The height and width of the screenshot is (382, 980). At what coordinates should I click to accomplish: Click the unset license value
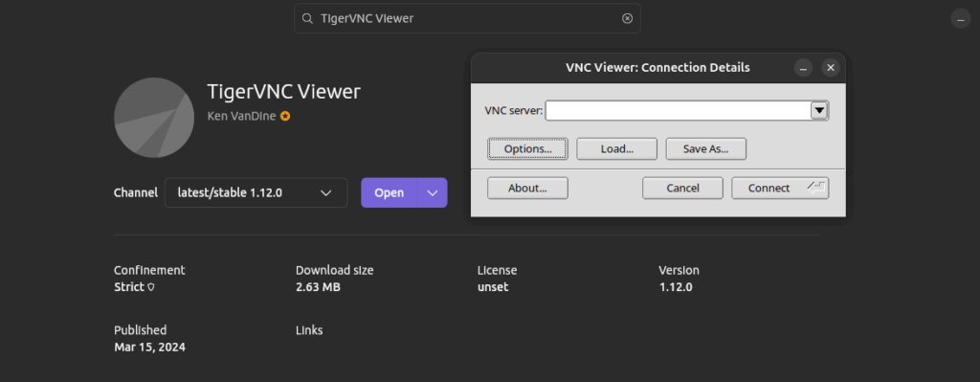click(493, 287)
